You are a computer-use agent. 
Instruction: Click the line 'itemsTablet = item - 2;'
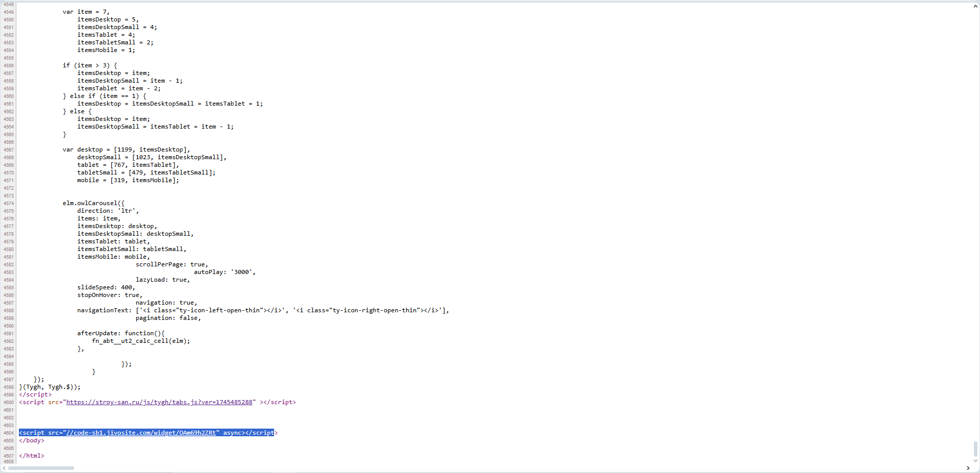click(119, 88)
